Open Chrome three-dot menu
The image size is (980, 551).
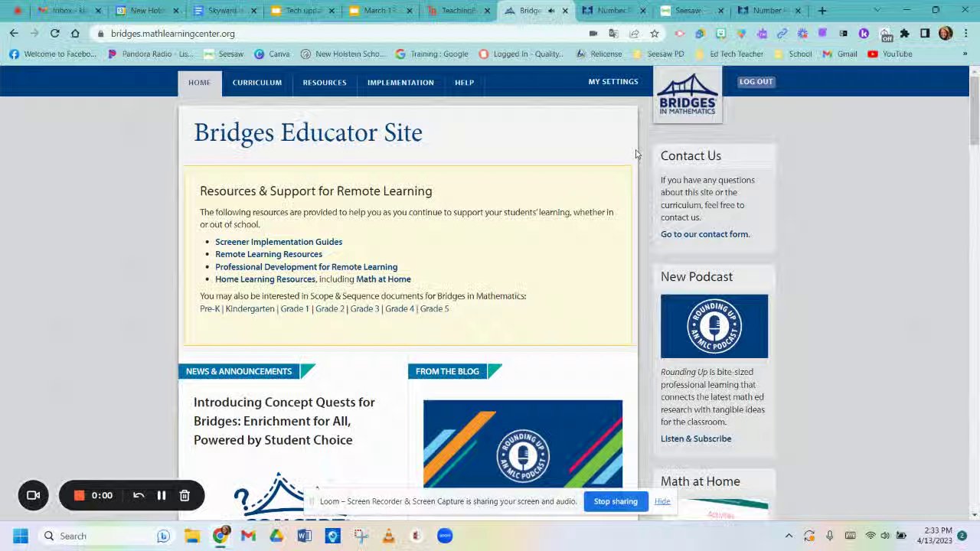tap(965, 34)
